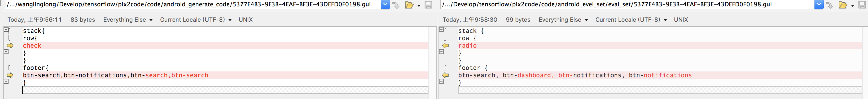Collapse left pane section below 'check' line
The image size is (868, 99).
pyautogui.click(x=6, y=52)
